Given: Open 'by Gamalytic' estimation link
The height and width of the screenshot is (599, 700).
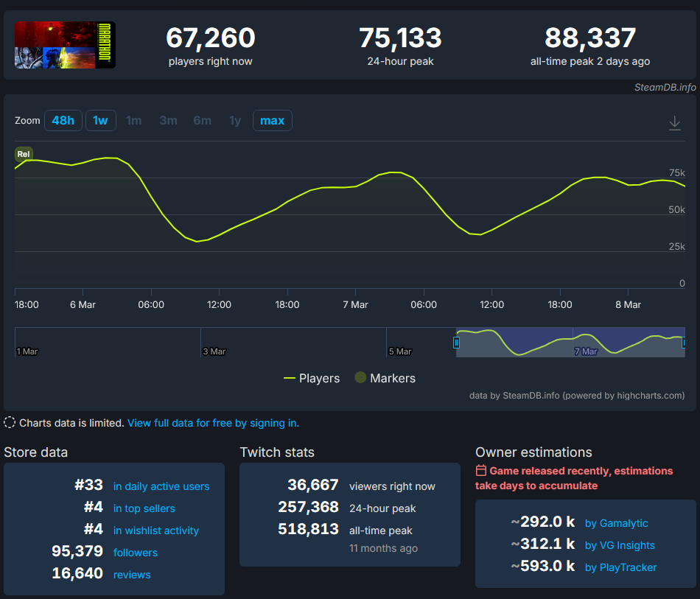Looking at the screenshot, I should 616,523.
